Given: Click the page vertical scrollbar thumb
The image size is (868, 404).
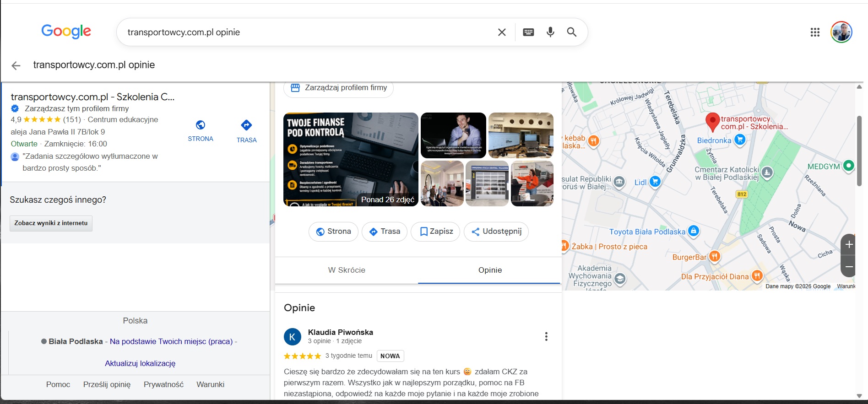Looking at the screenshot, I should click(859, 151).
